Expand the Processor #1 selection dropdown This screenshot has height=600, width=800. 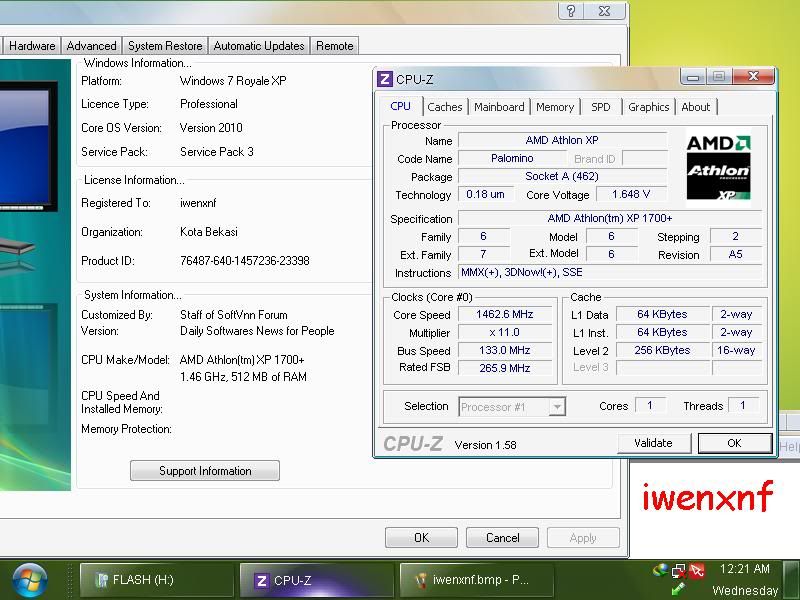557,407
